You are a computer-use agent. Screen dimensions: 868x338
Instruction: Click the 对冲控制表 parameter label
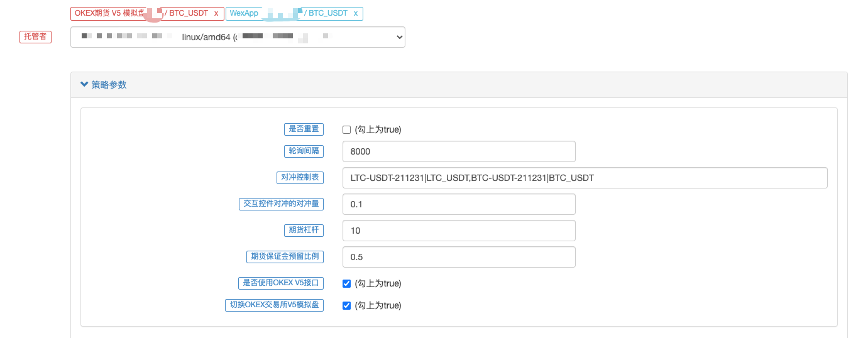(299, 177)
